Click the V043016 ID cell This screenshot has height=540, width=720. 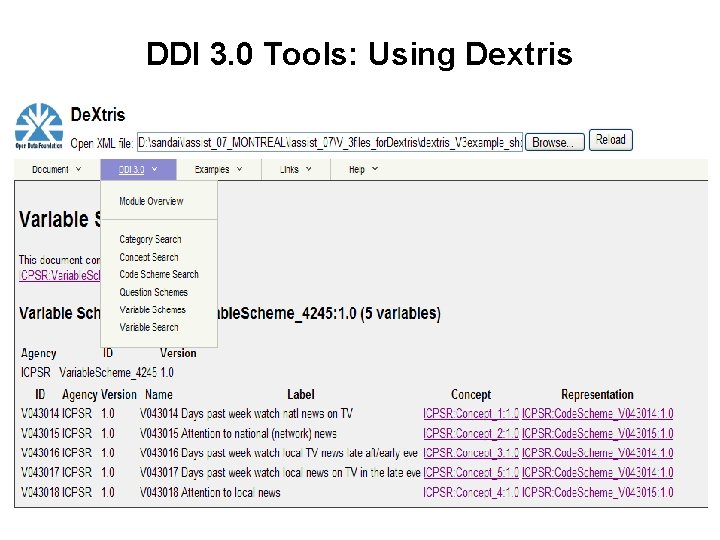[40, 453]
